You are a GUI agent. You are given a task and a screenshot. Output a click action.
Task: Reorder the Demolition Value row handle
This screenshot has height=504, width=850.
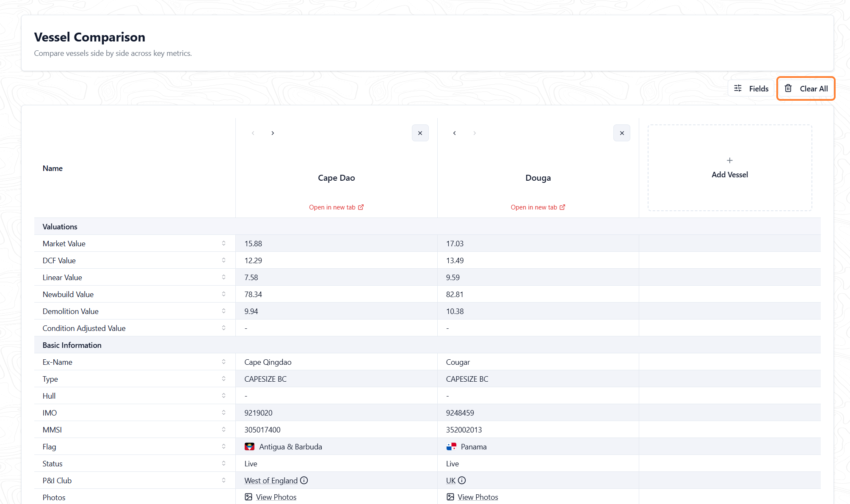click(224, 311)
